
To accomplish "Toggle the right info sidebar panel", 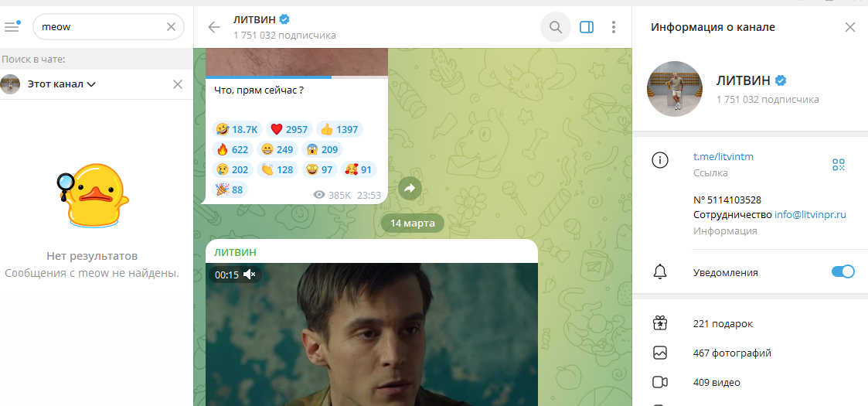I will 587,26.
